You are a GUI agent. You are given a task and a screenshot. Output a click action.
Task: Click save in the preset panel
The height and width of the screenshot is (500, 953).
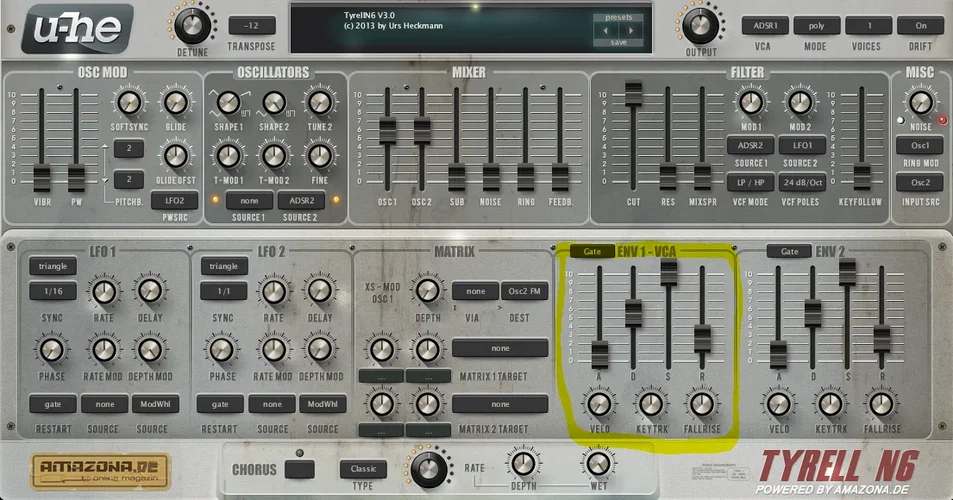(618, 42)
